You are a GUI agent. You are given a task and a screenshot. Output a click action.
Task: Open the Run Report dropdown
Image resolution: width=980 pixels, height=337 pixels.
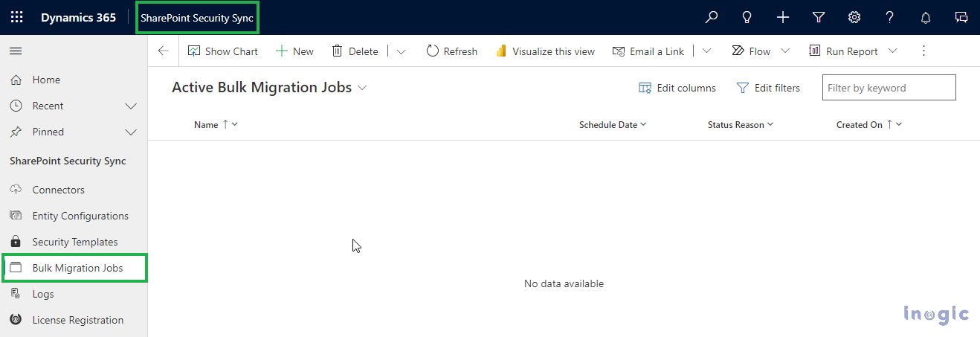click(x=893, y=51)
